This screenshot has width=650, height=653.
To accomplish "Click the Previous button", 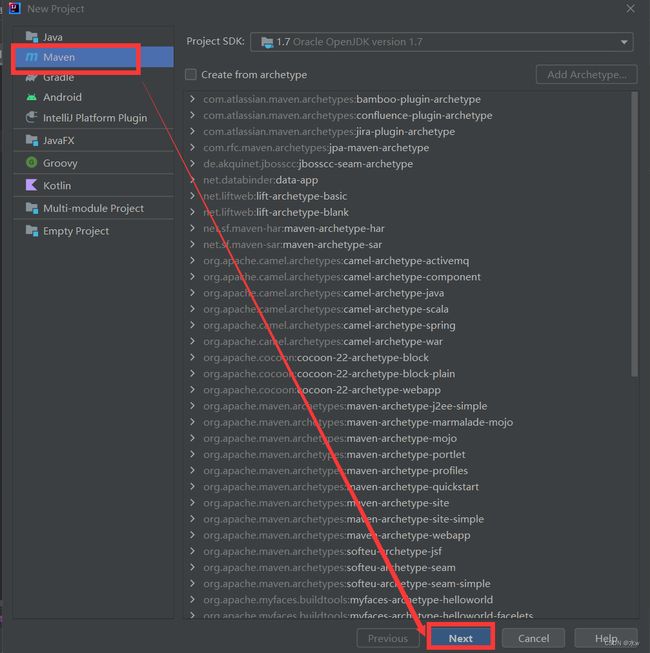I will point(388,638).
